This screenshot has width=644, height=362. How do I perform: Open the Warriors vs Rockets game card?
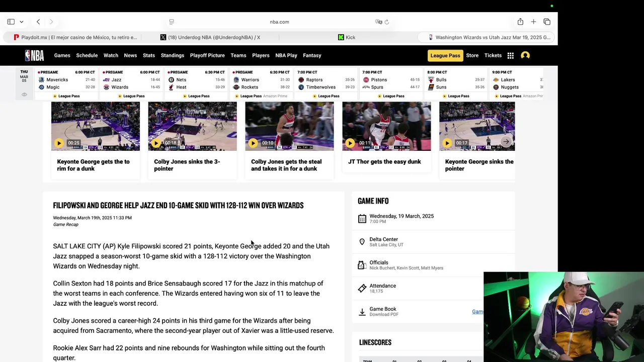click(x=261, y=83)
